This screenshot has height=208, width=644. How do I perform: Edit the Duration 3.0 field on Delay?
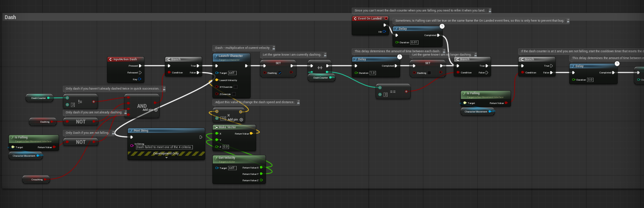[x=590, y=79]
